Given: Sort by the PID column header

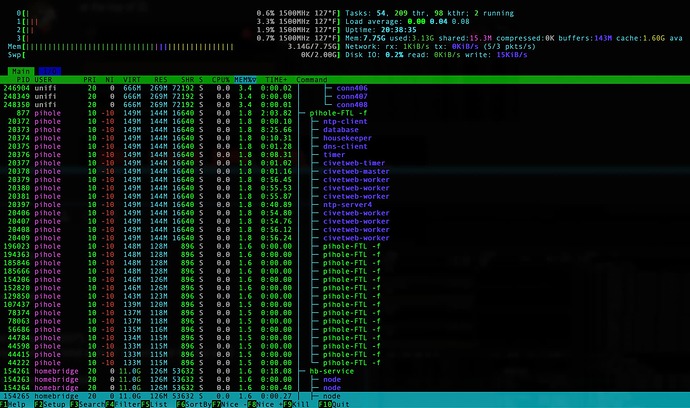Looking at the screenshot, I should pyautogui.click(x=23, y=80).
